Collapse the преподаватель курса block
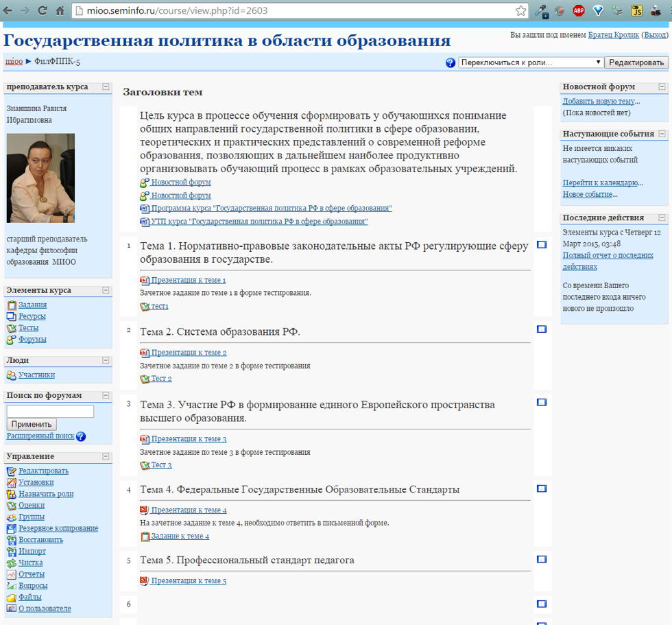Screen dimensions: 672x625 pyautogui.click(x=106, y=87)
